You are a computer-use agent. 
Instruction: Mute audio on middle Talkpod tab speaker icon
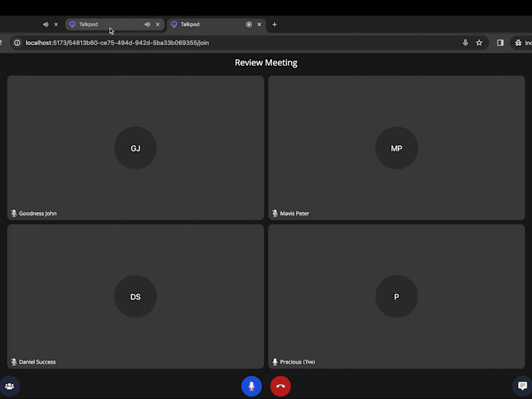[147, 25]
